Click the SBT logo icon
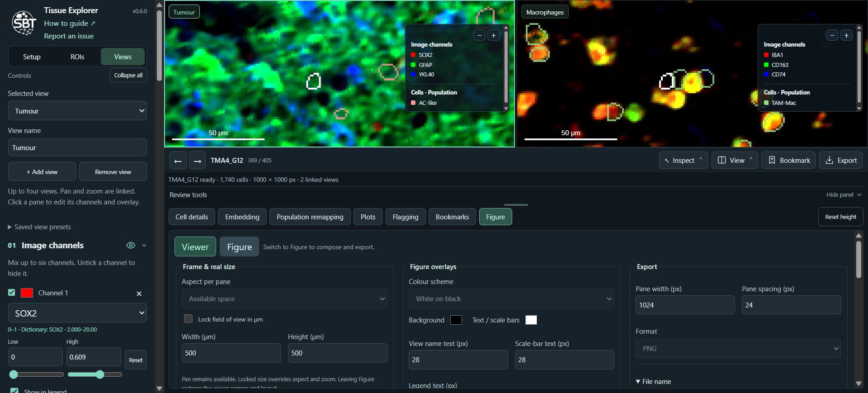The height and width of the screenshot is (393, 868). 24,23
